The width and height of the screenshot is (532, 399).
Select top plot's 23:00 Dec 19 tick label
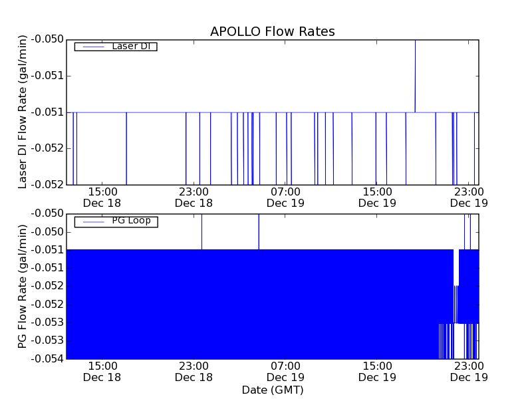[469, 198]
